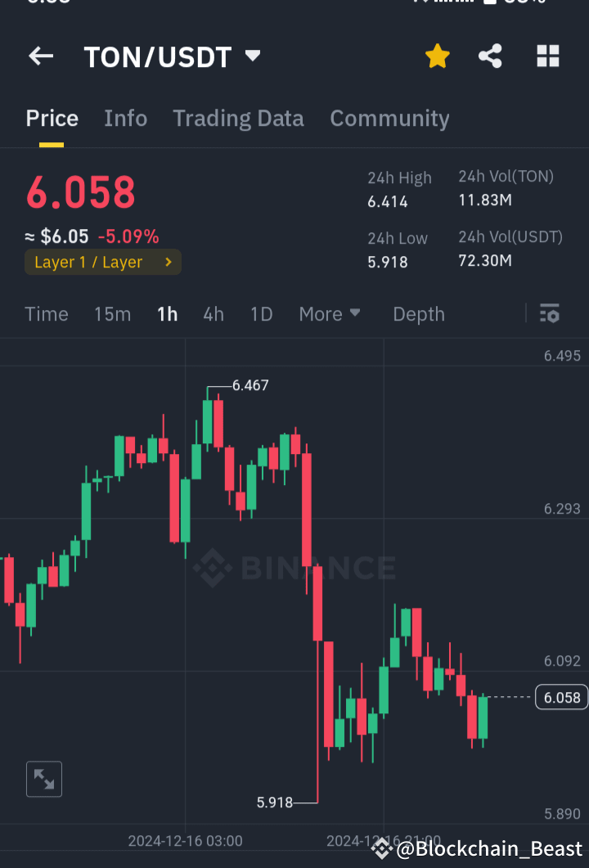Expand chart to fullscreen view
Viewport: 589px width, 868px height.
tap(43, 779)
